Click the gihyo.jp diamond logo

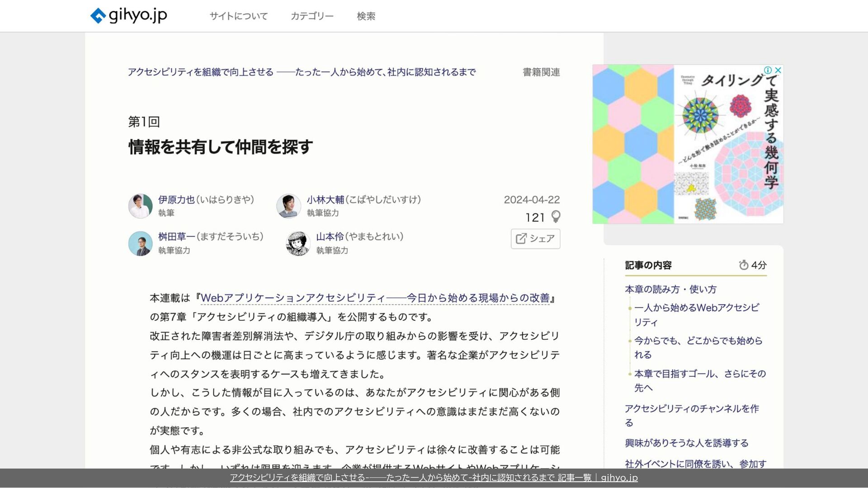pos(98,16)
